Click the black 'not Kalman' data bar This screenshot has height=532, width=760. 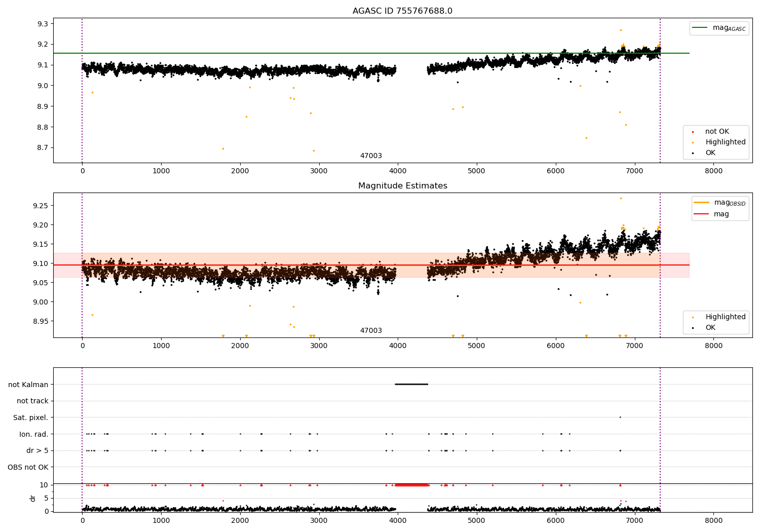pyautogui.click(x=411, y=384)
